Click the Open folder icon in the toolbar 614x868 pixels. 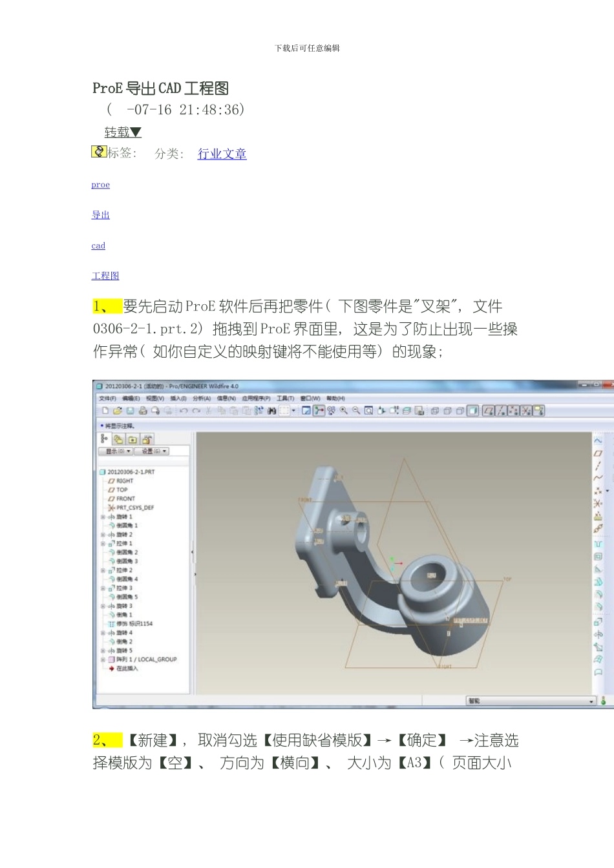(118, 410)
